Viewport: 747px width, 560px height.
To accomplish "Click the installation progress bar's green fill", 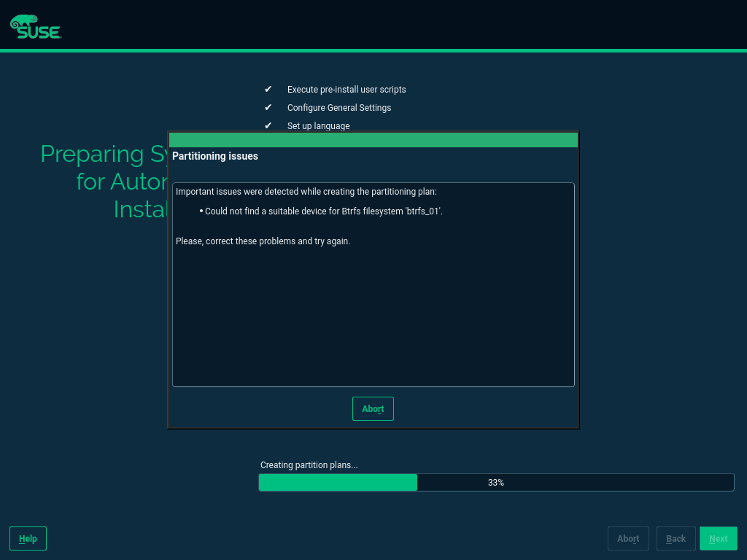I will [338, 482].
